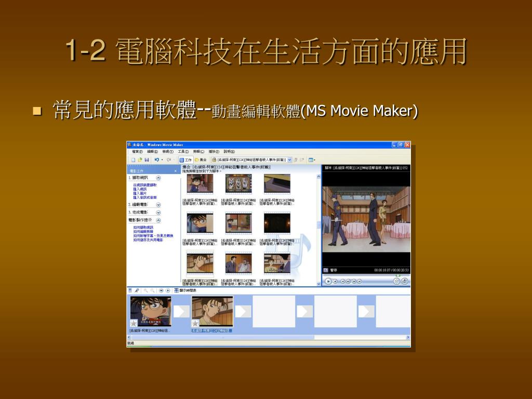This screenshot has width=532, height=399.
Task: Click the how to edit clips tip link
Action: [143, 231]
